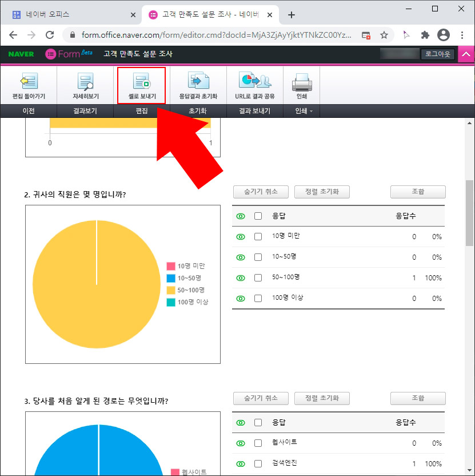Collapse the toolbar with the pink chevron

click(467, 53)
